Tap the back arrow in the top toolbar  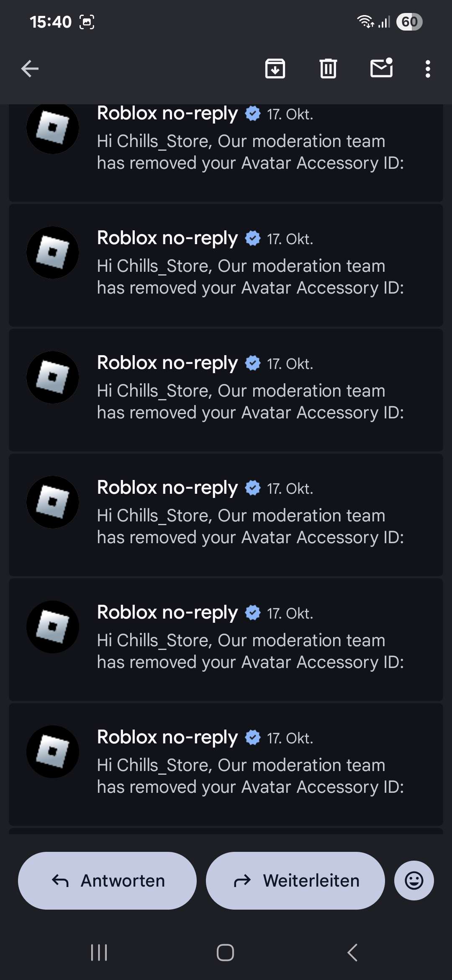(x=30, y=69)
